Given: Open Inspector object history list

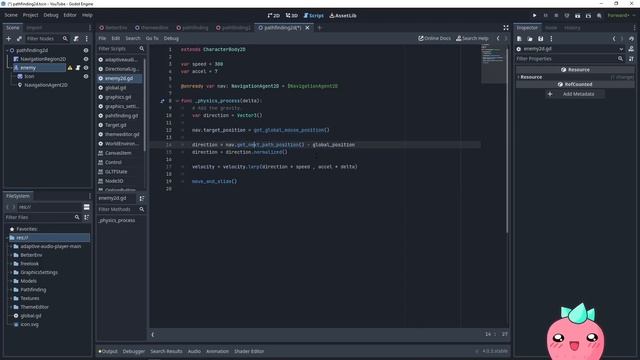Looking at the screenshot, I should [x=631, y=38].
